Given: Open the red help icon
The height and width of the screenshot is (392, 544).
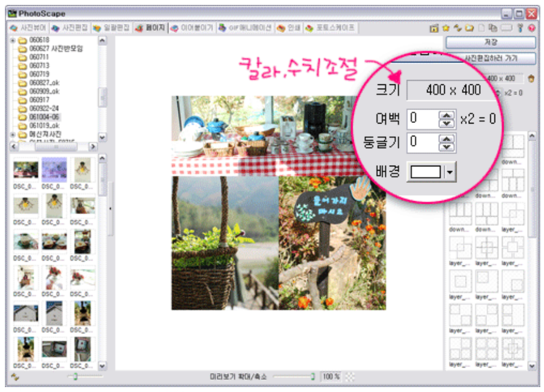Looking at the screenshot, I should pos(532,28).
